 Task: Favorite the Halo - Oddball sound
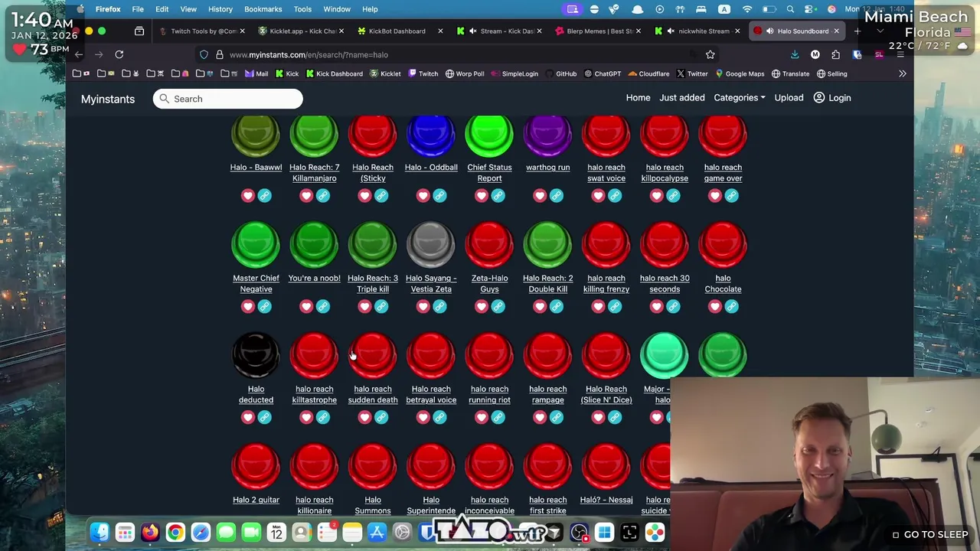click(423, 196)
